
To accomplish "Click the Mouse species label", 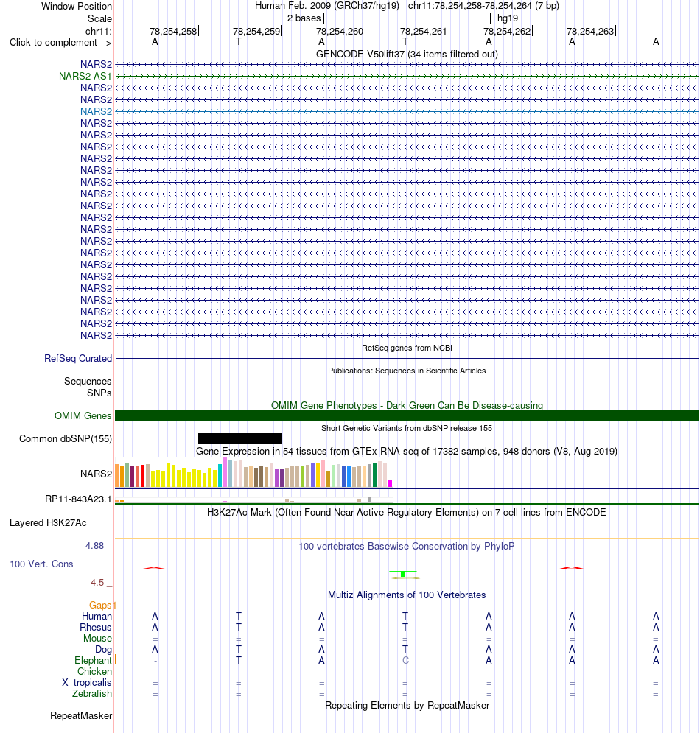I will [97, 638].
